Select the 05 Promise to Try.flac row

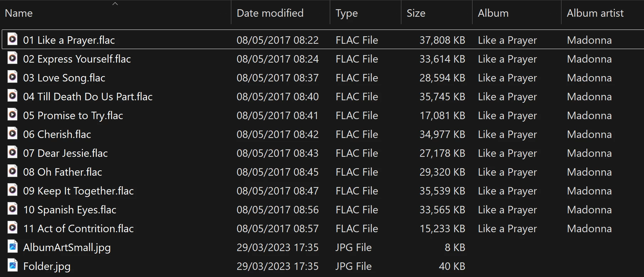coord(73,116)
